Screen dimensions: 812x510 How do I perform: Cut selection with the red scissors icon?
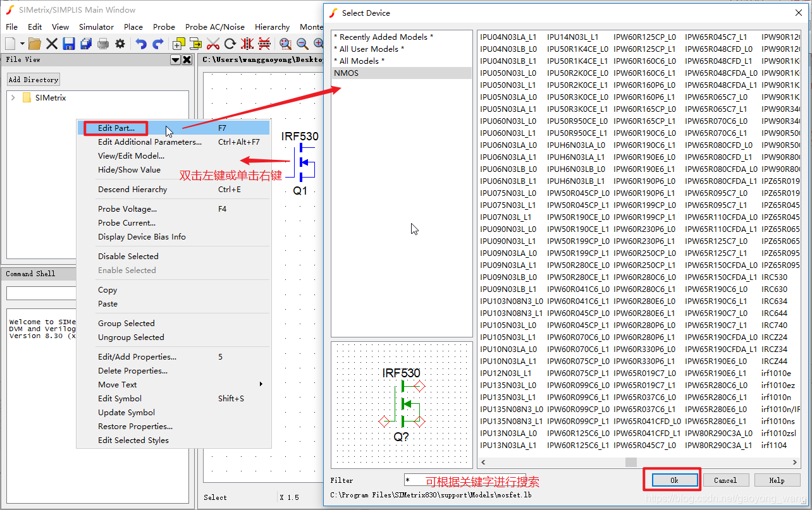click(213, 44)
